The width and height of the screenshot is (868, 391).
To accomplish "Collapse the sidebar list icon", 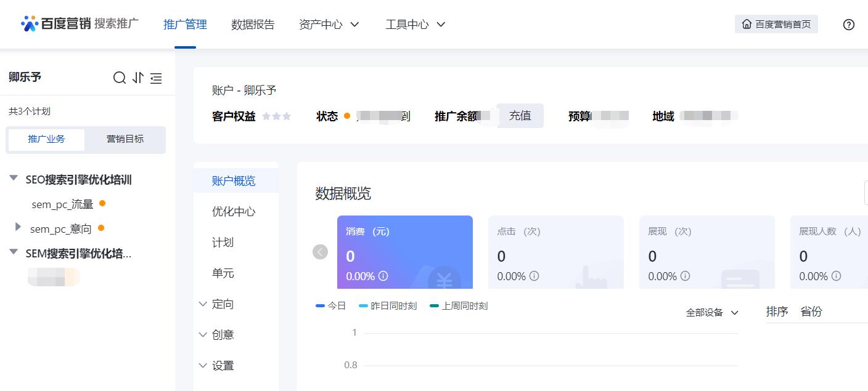I will point(156,78).
